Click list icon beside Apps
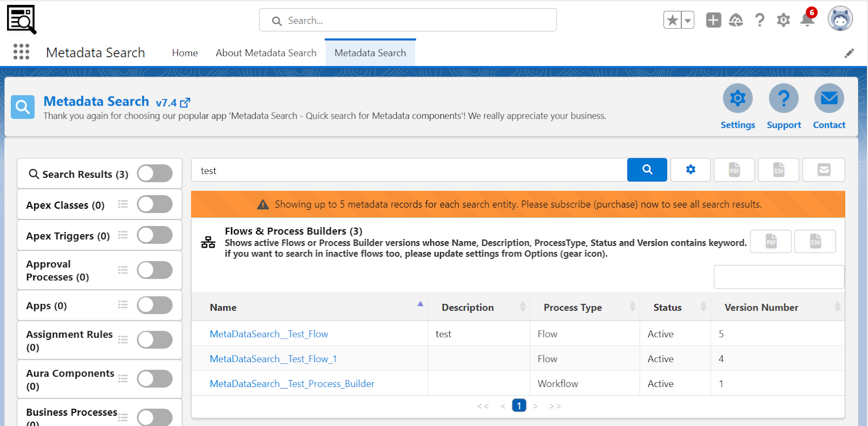 [123, 305]
